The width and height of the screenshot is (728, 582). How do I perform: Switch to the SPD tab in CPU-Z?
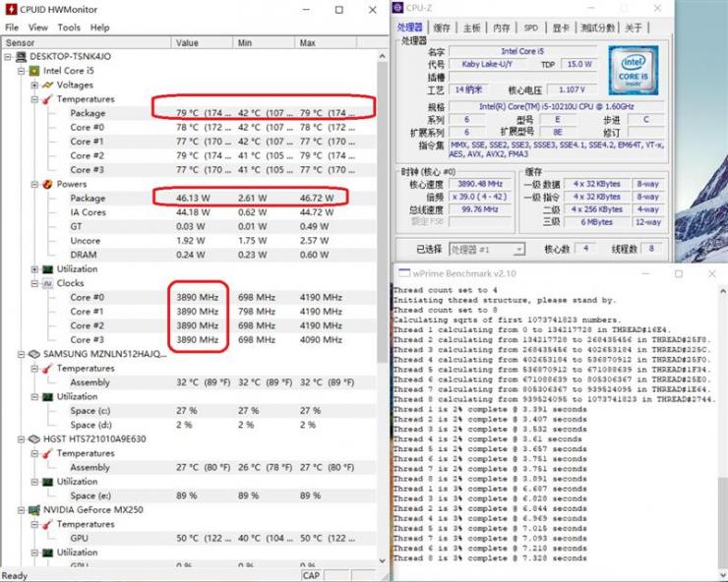(530, 28)
